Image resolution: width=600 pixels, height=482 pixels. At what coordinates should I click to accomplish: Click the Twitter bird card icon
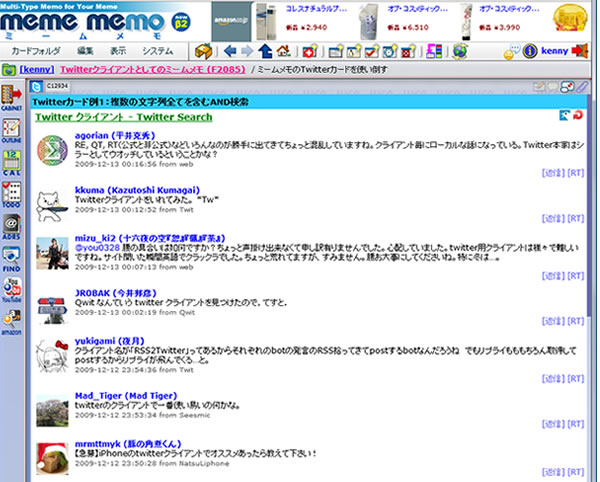pos(36,87)
